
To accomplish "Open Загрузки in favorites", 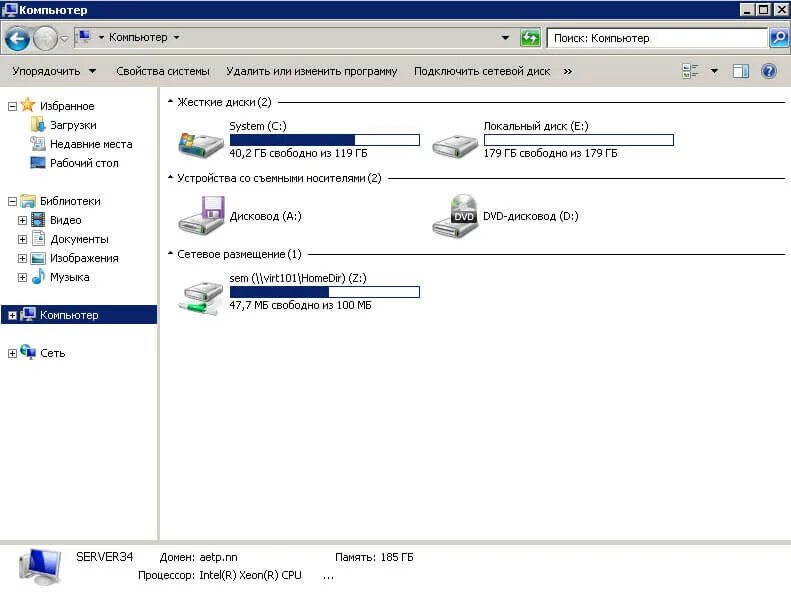I will 73,125.
